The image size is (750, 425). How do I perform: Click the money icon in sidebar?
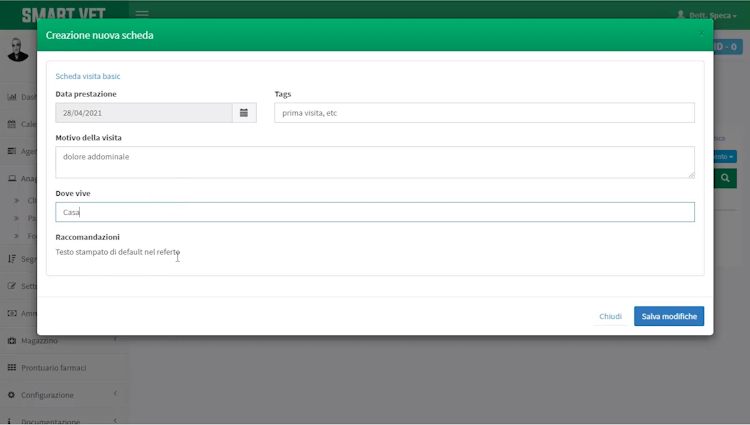click(12, 313)
